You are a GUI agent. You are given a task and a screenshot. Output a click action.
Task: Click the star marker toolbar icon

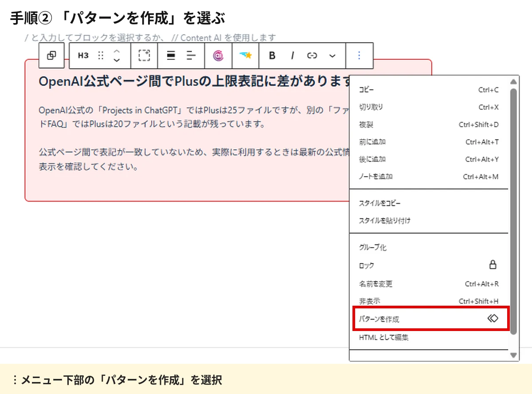coord(245,55)
